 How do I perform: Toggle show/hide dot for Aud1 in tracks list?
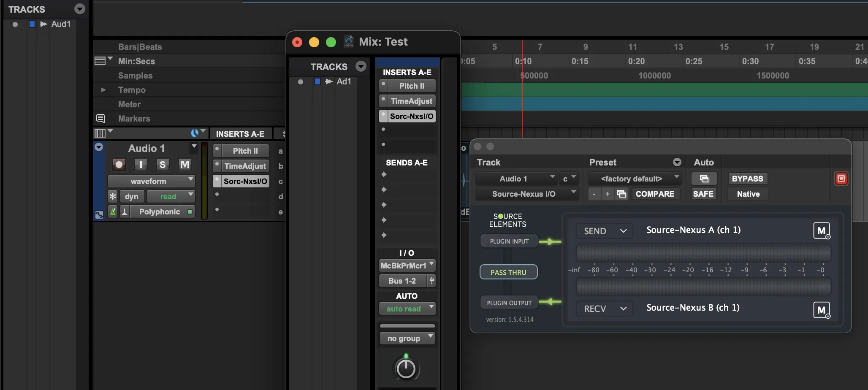15,24
